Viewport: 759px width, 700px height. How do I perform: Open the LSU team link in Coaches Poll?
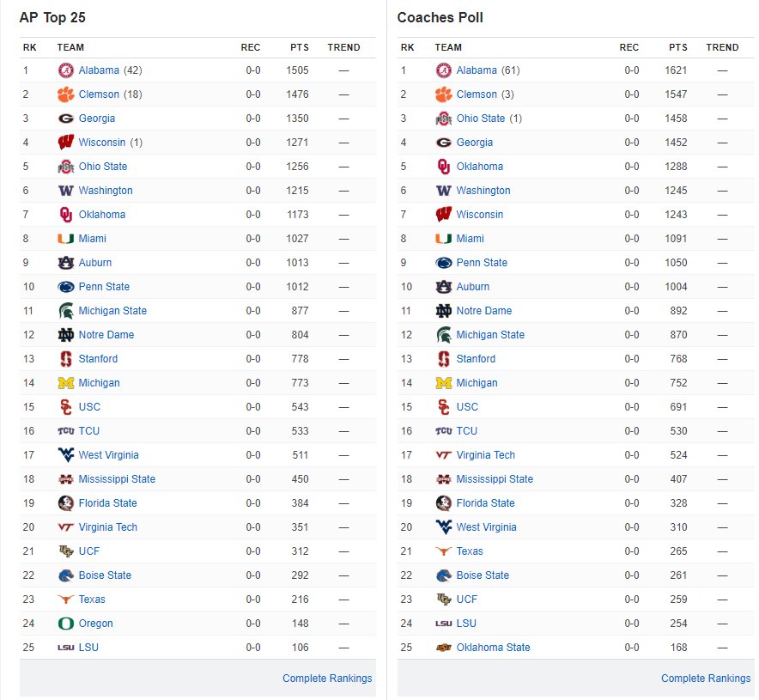pos(466,624)
